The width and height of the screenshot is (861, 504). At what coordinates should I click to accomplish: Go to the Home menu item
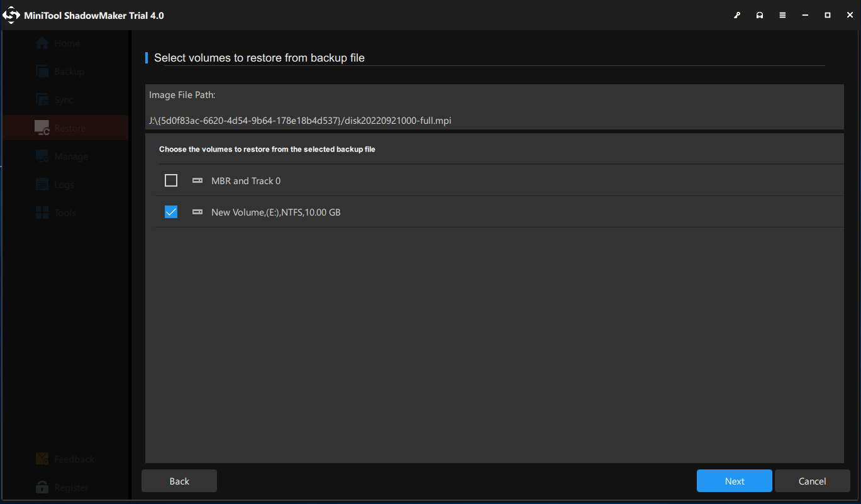[67, 43]
